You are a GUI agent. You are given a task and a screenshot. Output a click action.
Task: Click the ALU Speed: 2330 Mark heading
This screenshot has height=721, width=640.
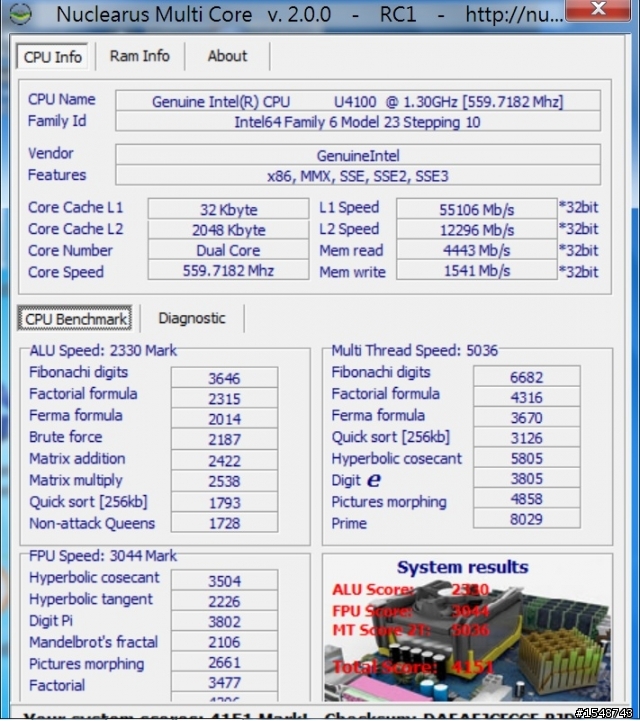point(103,350)
